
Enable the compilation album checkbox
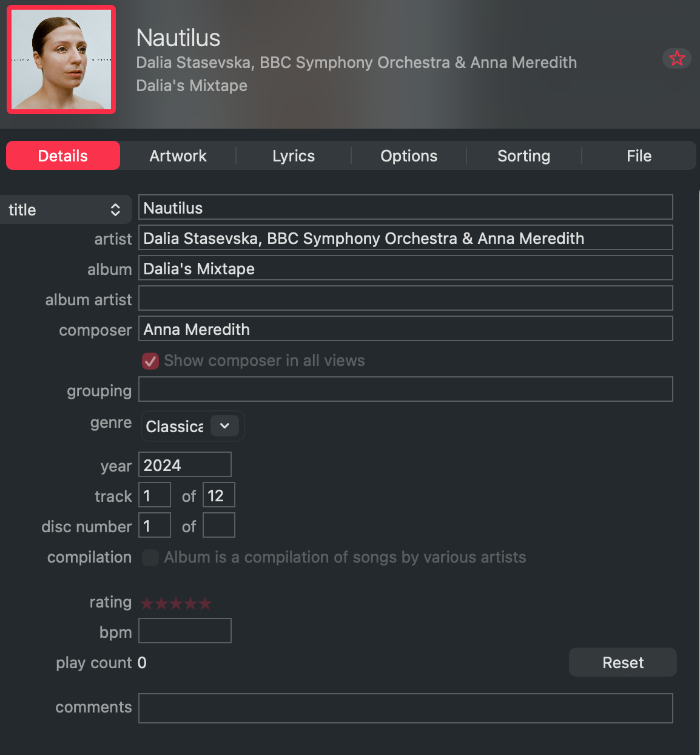(x=150, y=558)
